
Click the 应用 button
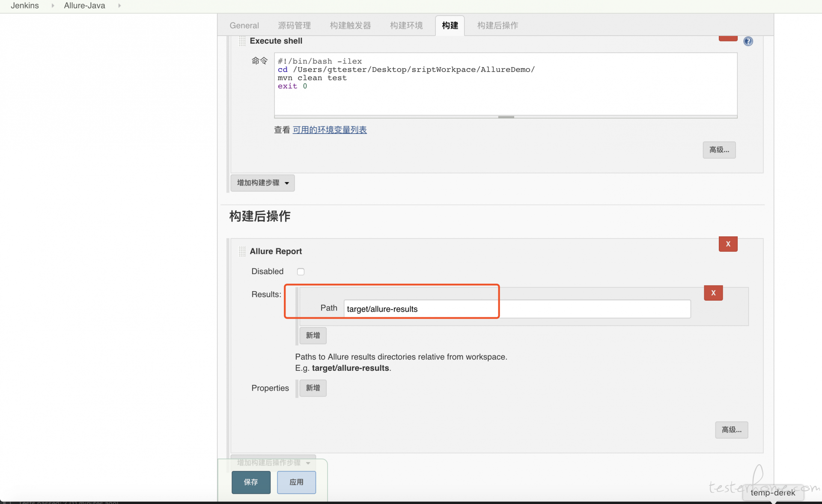(x=296, y=482)
